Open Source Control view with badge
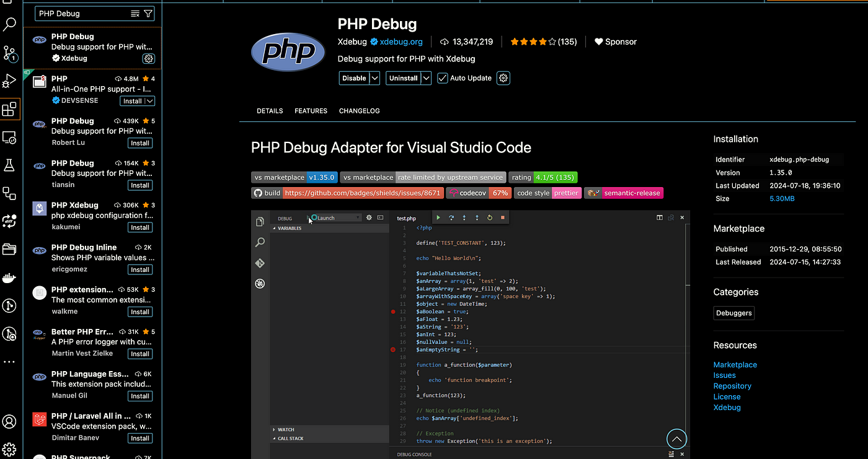The height and width of the screenshot is (459, 868). (9, 53)
